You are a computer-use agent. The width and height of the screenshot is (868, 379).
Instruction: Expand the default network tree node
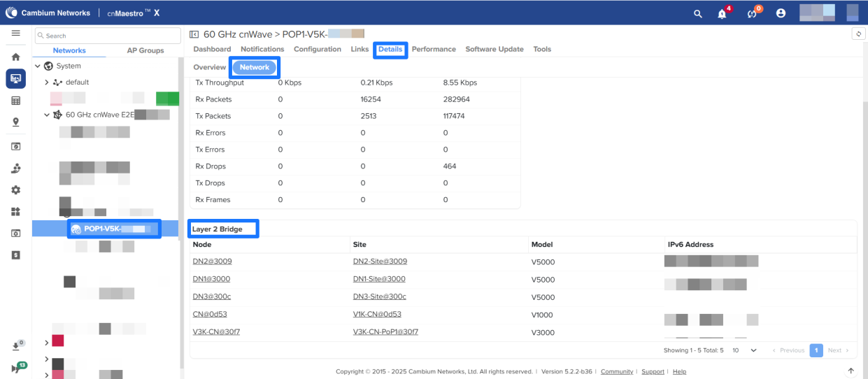click(47, 83)
